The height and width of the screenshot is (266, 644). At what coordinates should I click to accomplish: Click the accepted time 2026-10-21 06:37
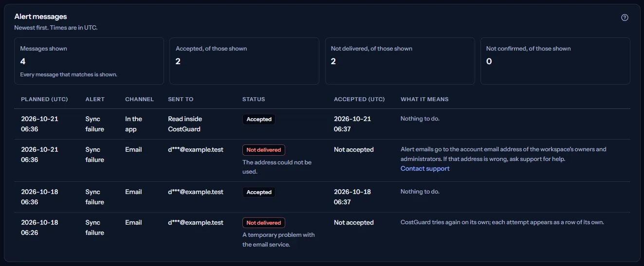point(352,124)
